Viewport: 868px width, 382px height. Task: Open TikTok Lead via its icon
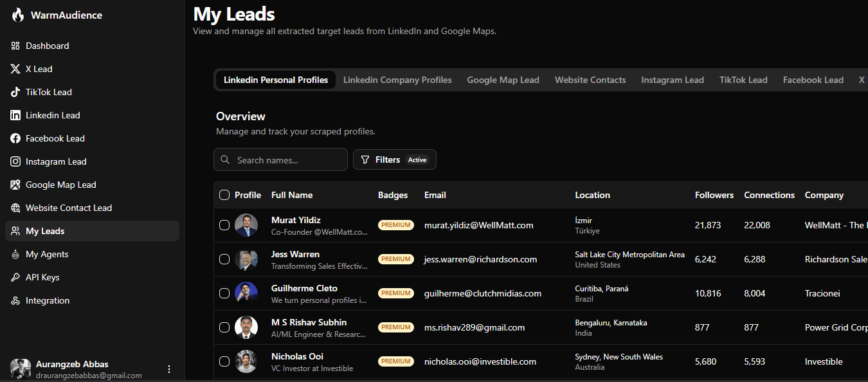(15, 92)
